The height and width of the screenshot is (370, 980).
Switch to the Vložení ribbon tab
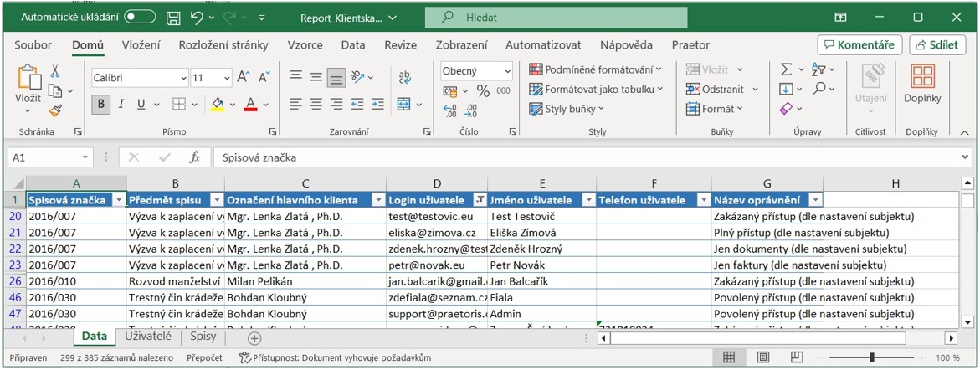[141, 45]
